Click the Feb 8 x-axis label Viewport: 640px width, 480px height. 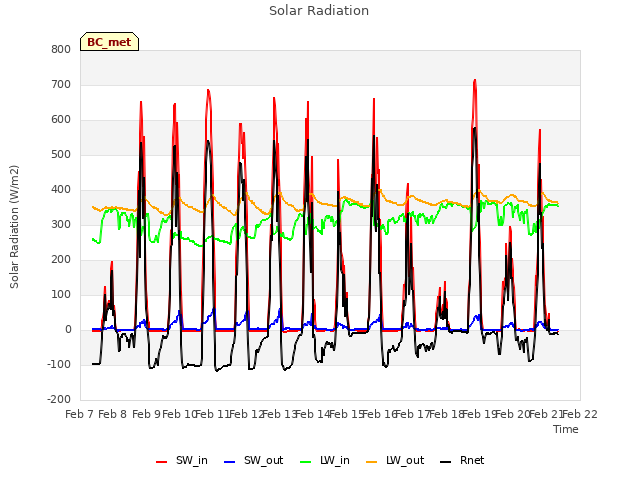[x=113, y=414]
